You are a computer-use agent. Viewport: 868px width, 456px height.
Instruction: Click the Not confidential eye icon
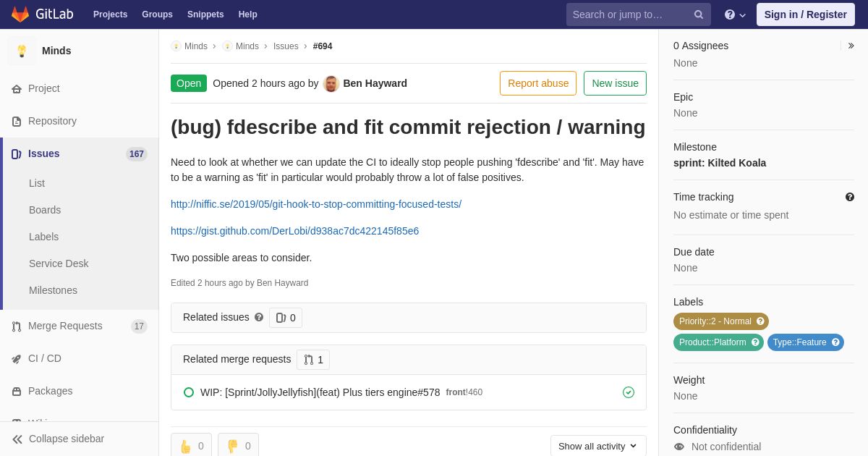(679, 447)
